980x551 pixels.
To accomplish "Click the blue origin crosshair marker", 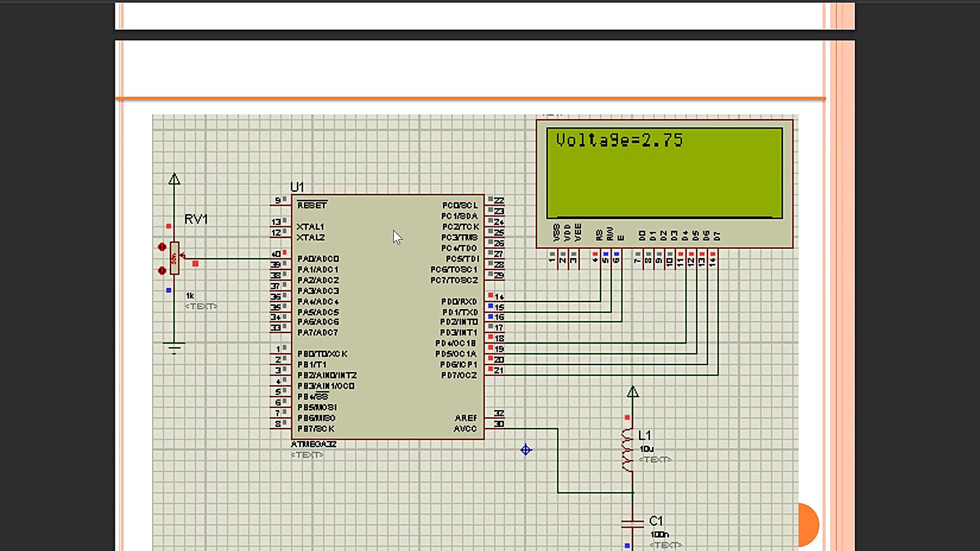I will pyautogui.click(x=526, y=450).
